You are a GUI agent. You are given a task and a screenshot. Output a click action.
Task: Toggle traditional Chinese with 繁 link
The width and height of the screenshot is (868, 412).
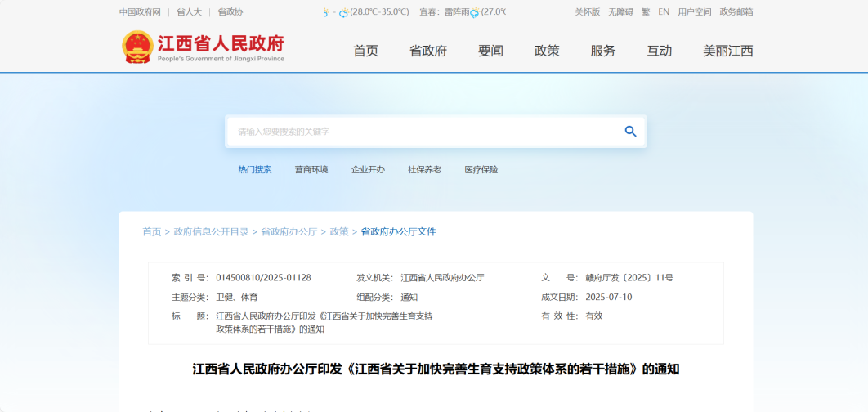pyautogui.click(x=646, y=12)
